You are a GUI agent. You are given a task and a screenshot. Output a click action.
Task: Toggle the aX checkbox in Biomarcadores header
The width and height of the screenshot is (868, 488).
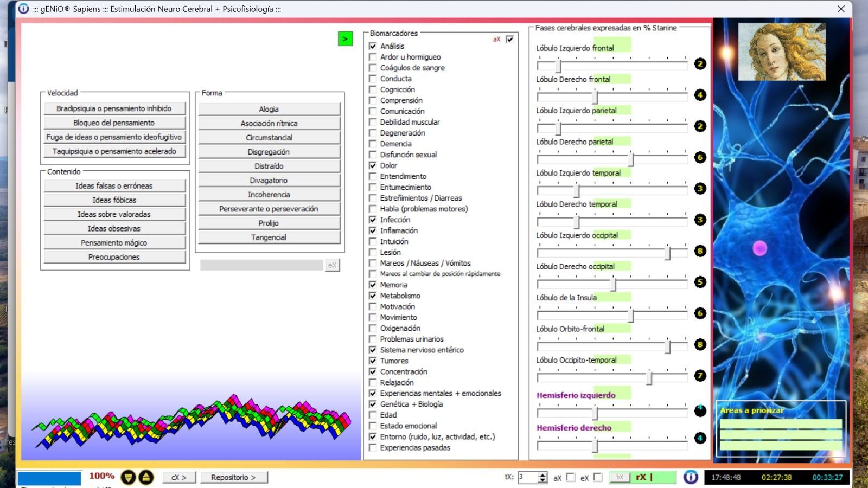tap(509, 39)
